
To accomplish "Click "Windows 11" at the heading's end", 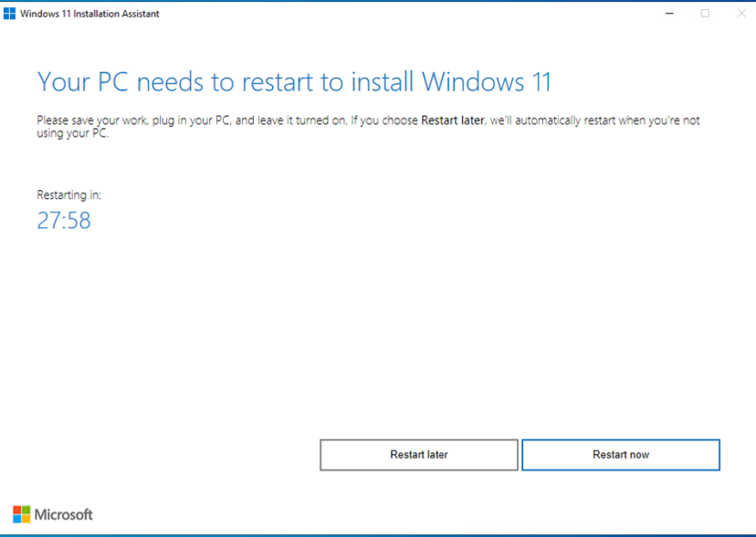I will 486,81.
